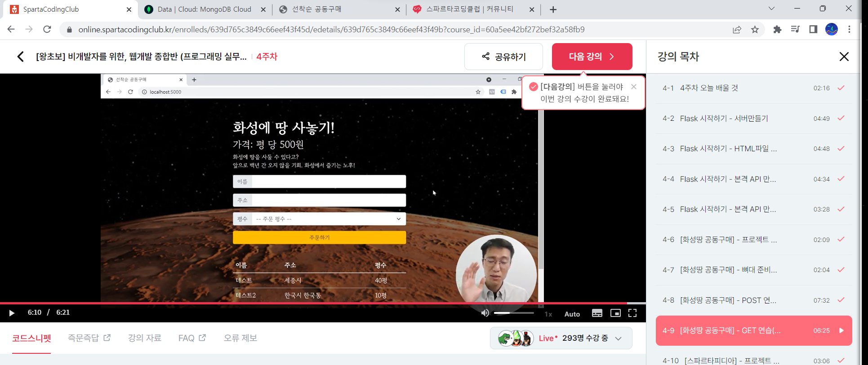This screenshot has height=365, width=868.
Task: Open lecture 4-1 4주차 오늘 배울 것
Action: pos(753,88)
